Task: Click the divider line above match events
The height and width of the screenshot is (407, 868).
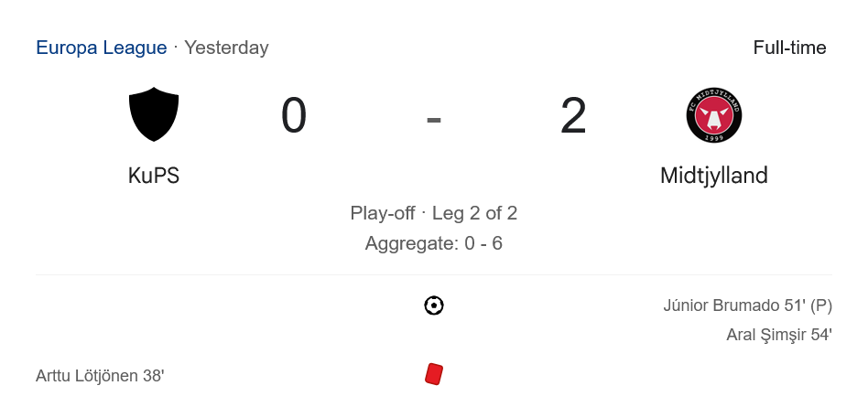Action: pyautogui.click(x=434, y=274)
